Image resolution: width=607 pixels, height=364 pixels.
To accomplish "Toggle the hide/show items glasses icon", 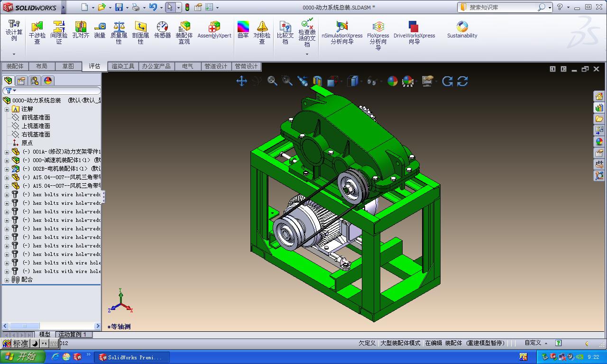I will tap(371, 81).
